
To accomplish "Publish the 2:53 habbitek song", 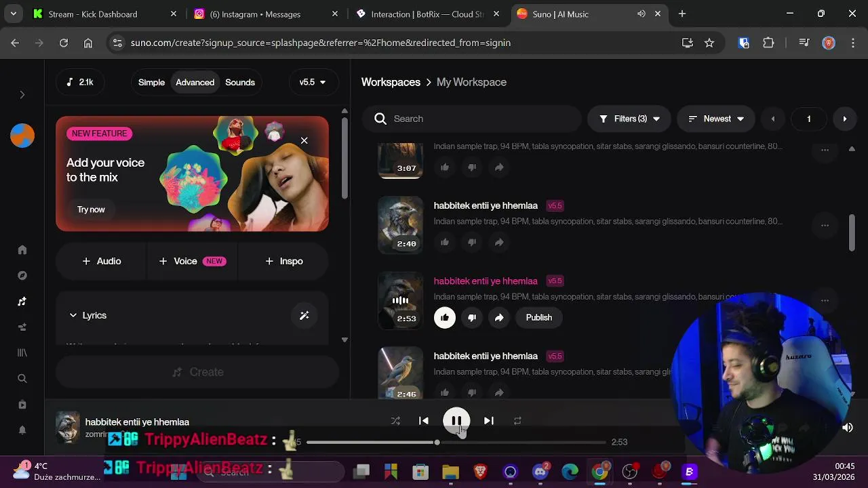I will 539,317.
